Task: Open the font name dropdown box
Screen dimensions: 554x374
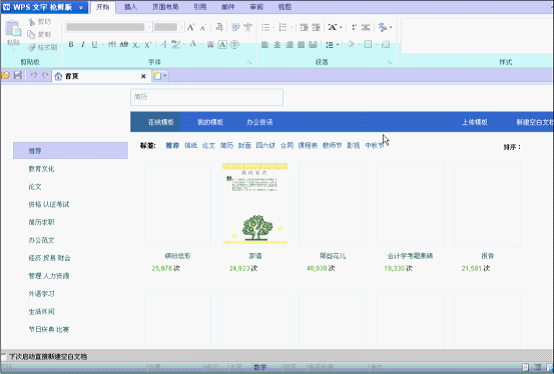Action: click(x=108, y=27)
